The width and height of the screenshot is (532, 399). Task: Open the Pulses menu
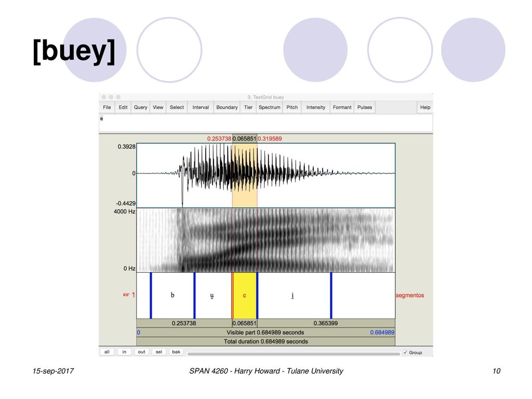[365, 107]
